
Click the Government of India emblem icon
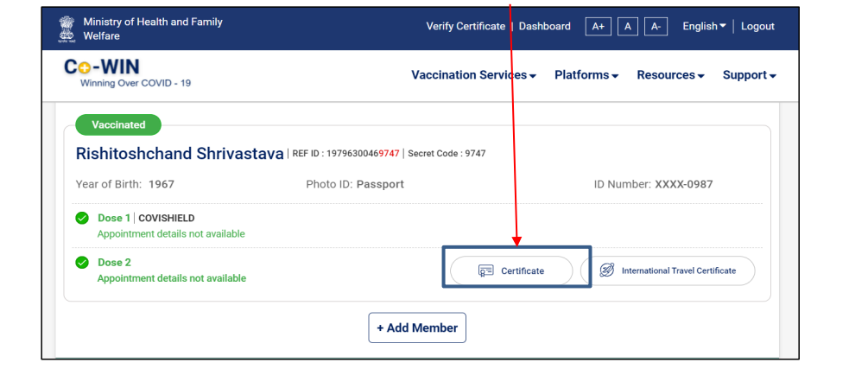point(66,30)
